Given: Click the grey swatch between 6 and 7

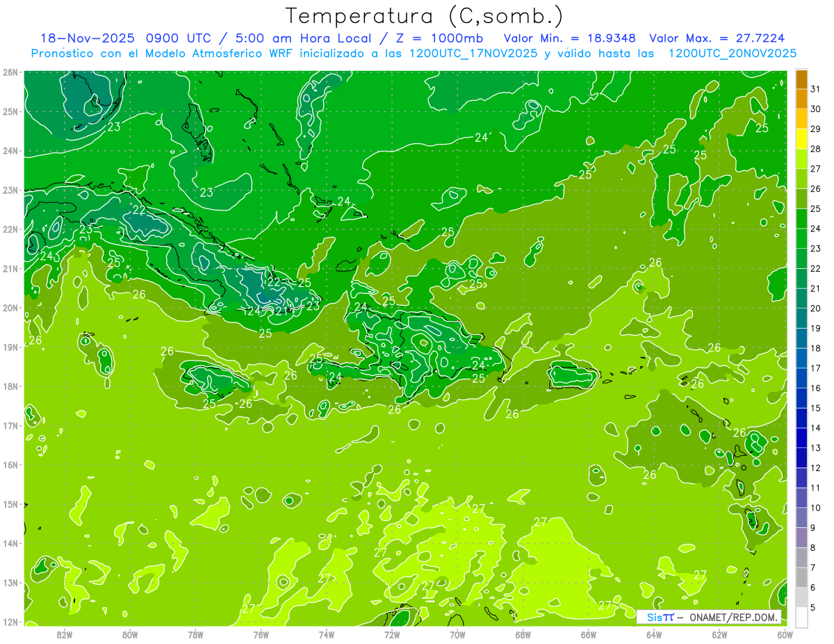Looking at the screenshot, I should point(801,577).
